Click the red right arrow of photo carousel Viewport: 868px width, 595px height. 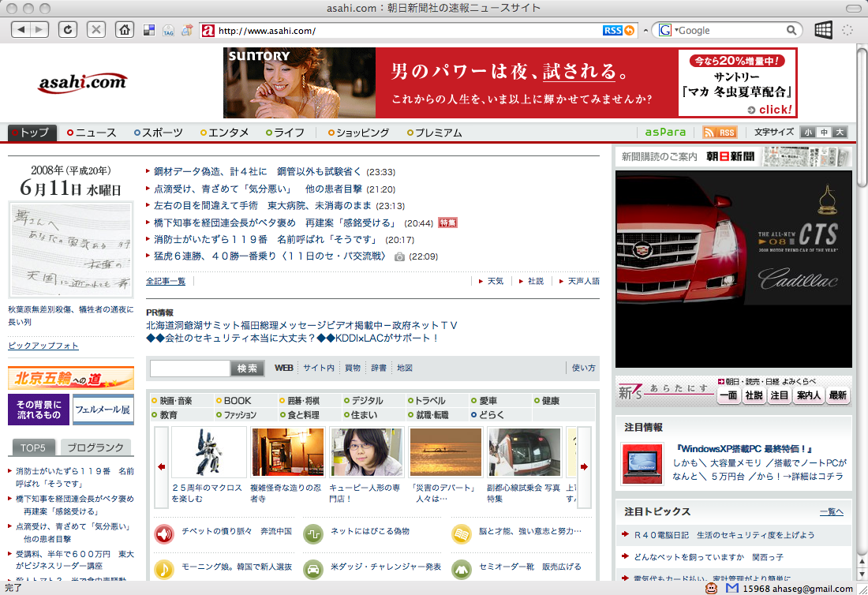pos(585,466)
